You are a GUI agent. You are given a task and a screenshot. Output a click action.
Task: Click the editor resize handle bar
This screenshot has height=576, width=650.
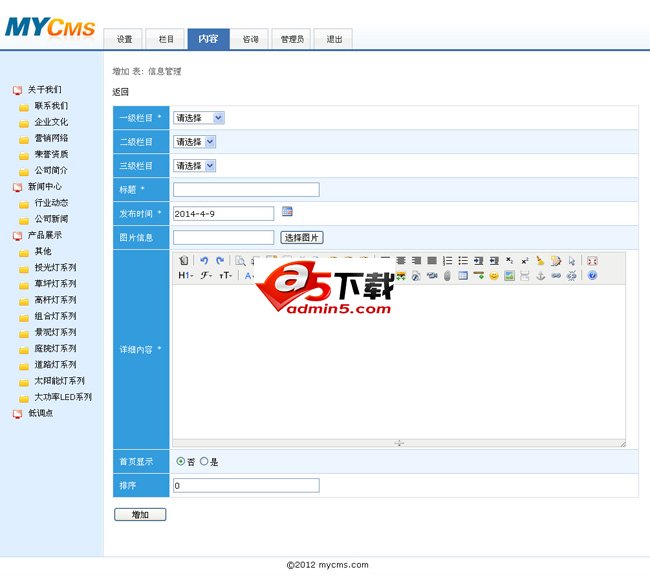click(x=399, y=443)
